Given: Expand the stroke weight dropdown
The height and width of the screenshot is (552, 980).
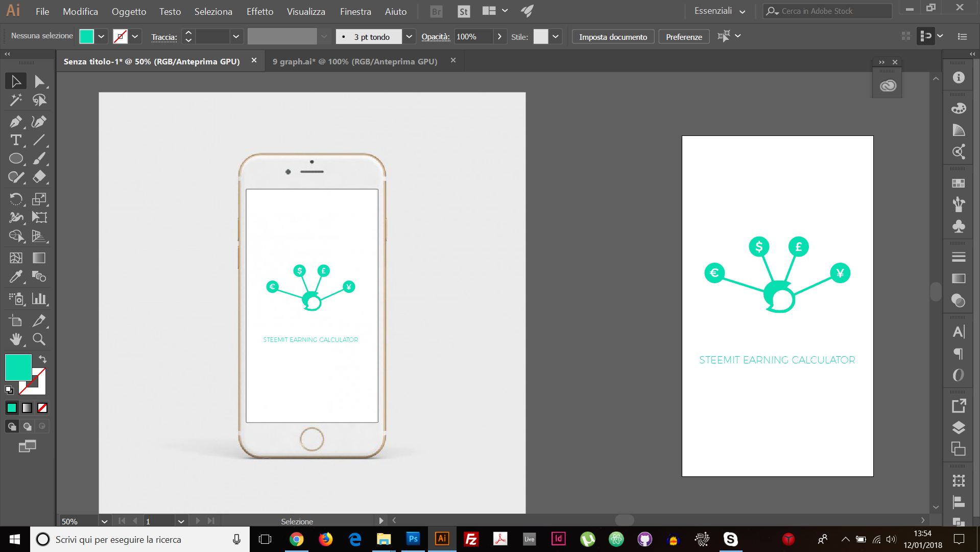Looking at the screenshot, I should point(235,36).
